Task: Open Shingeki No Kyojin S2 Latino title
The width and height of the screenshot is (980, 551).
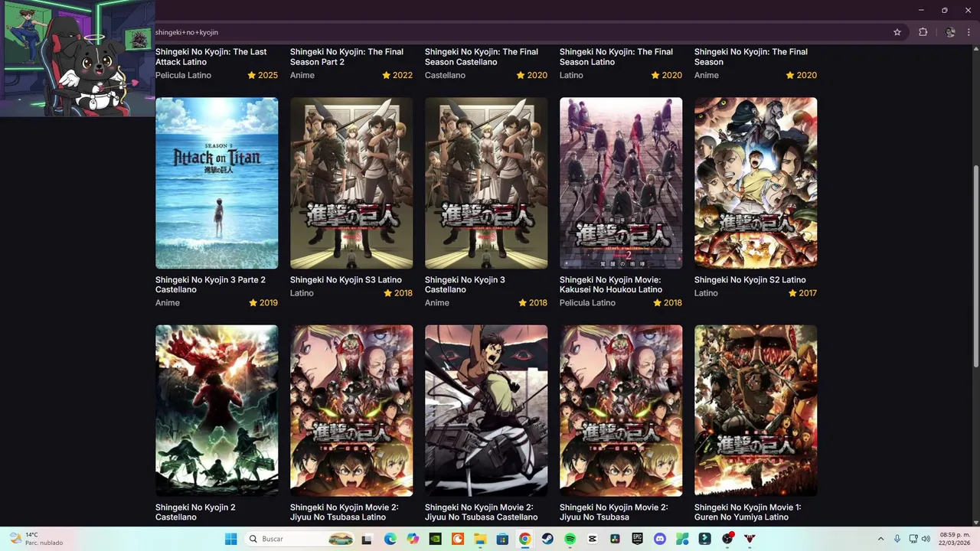Action: click(750, 280)
